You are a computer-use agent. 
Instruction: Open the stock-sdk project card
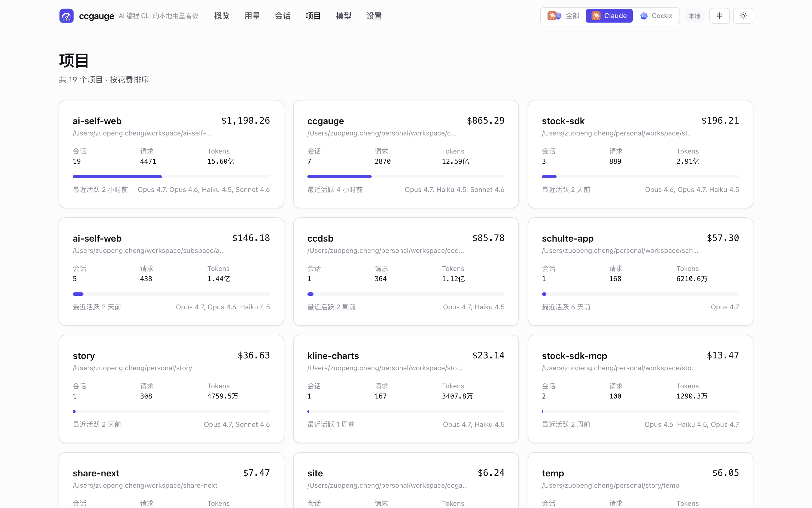(x=641, y=154)
